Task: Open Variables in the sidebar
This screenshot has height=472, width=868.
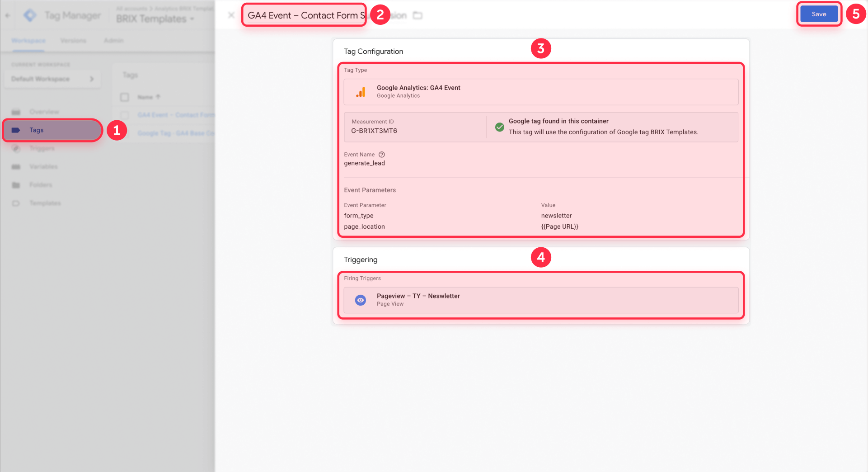Action: [43, 167]
